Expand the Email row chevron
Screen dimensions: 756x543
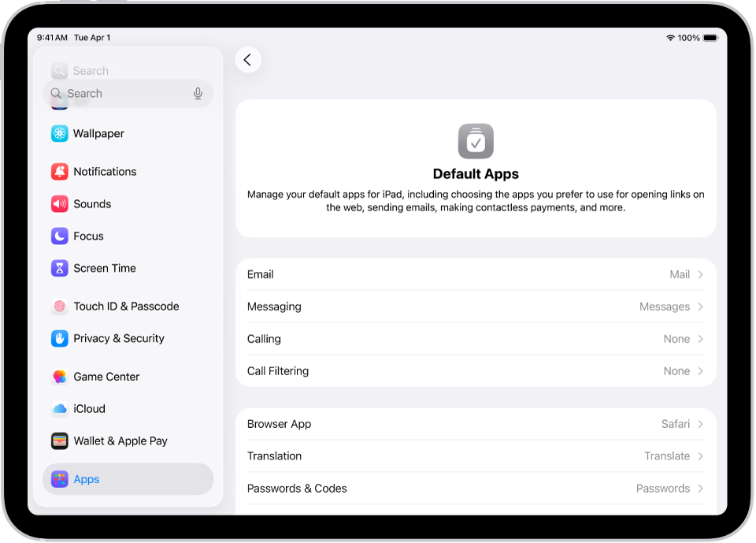700,274
